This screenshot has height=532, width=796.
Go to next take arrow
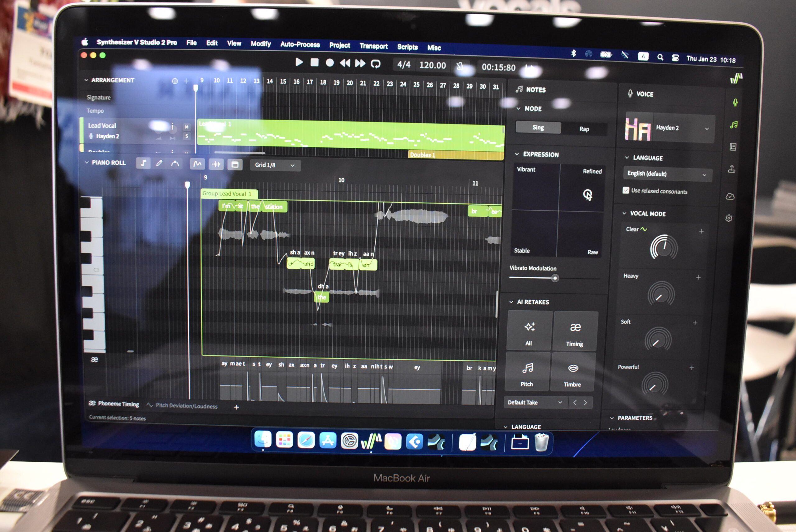[x=585, y=403]
